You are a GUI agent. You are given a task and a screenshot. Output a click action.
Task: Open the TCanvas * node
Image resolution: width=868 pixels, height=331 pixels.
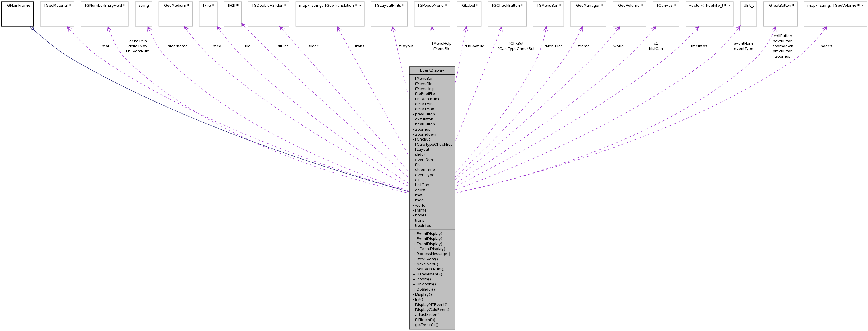click(x=666, y=14)
